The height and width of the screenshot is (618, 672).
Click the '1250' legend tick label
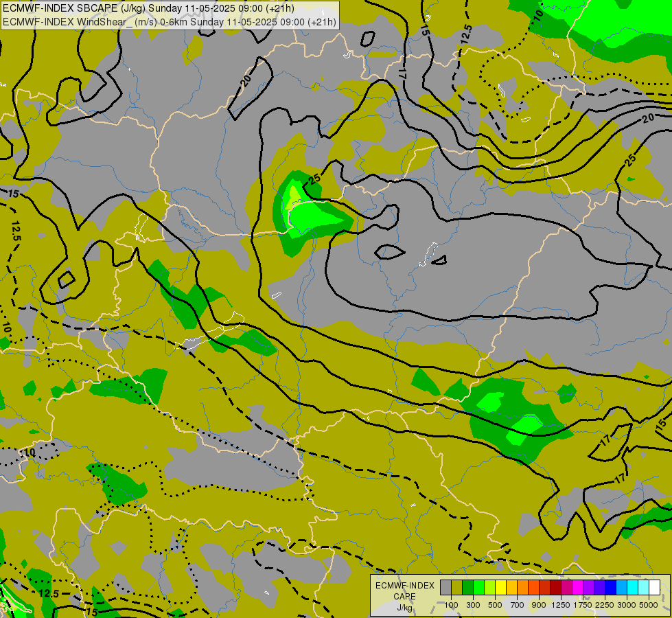[561, 605]
